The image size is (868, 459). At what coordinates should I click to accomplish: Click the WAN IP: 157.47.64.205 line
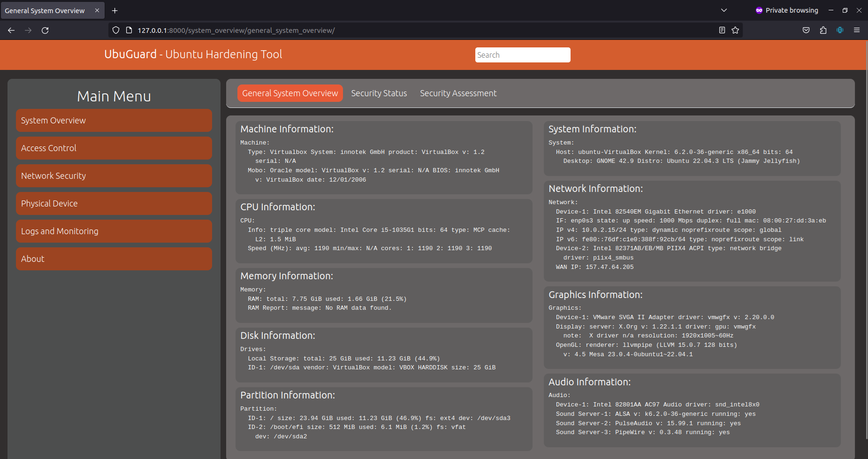pyautogui.click(x=595, y=267)
